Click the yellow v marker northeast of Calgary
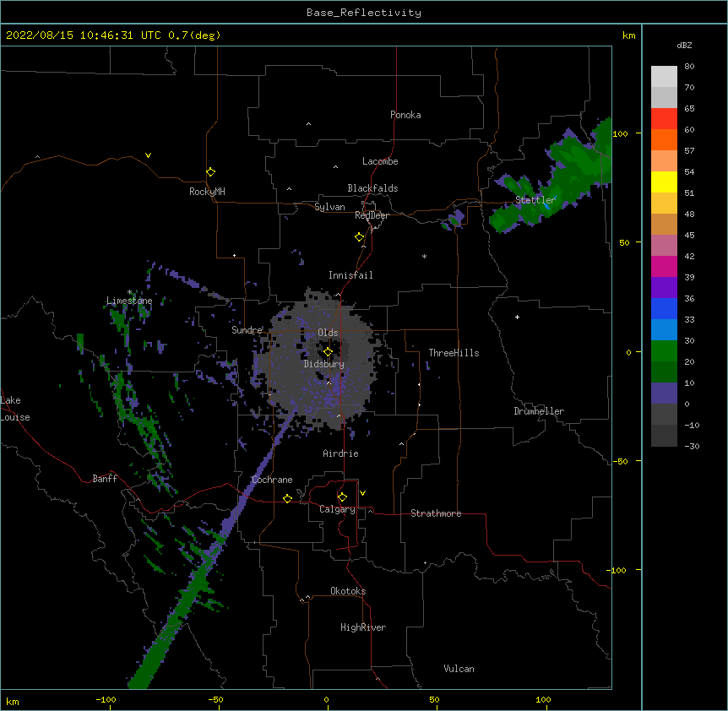The image size is (728, 711). [x=362, y=493]
